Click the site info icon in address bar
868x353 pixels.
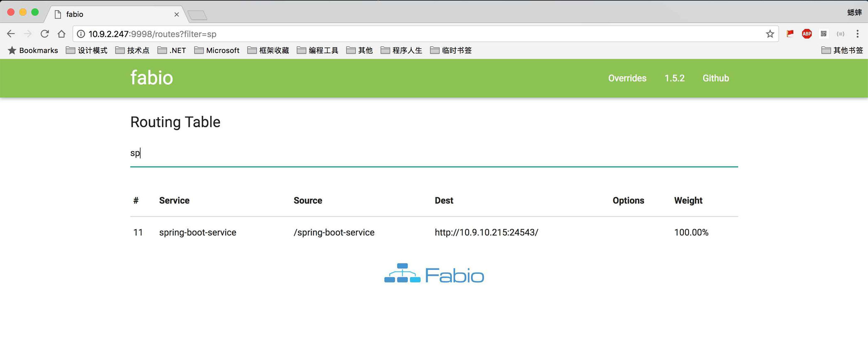(81, 34)
